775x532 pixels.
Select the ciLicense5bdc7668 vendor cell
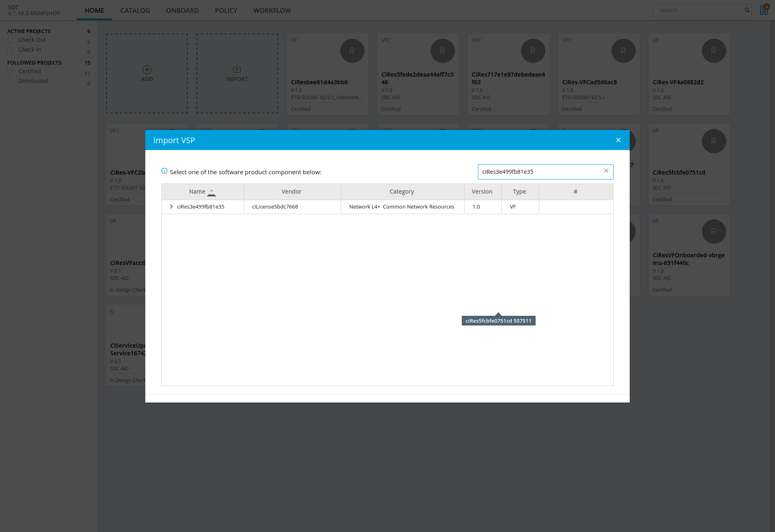pos(275,207)
